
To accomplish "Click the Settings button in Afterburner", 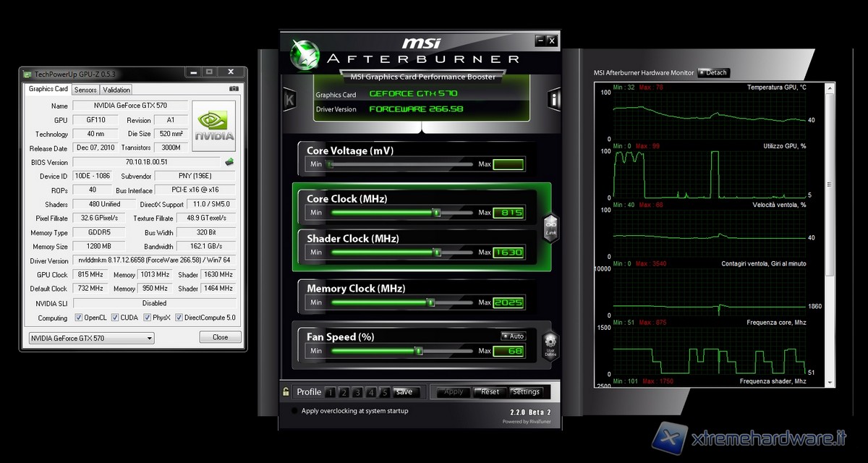I will [x=526, y=392].
